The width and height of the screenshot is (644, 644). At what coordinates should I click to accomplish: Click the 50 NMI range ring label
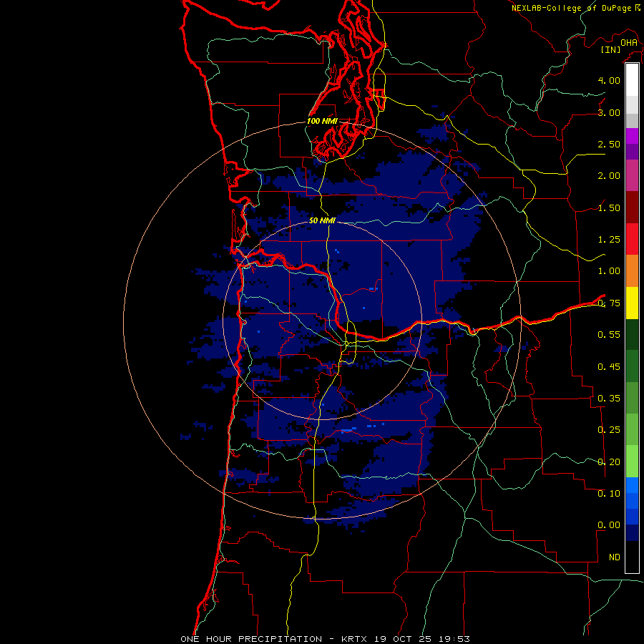tap(322, 220)
